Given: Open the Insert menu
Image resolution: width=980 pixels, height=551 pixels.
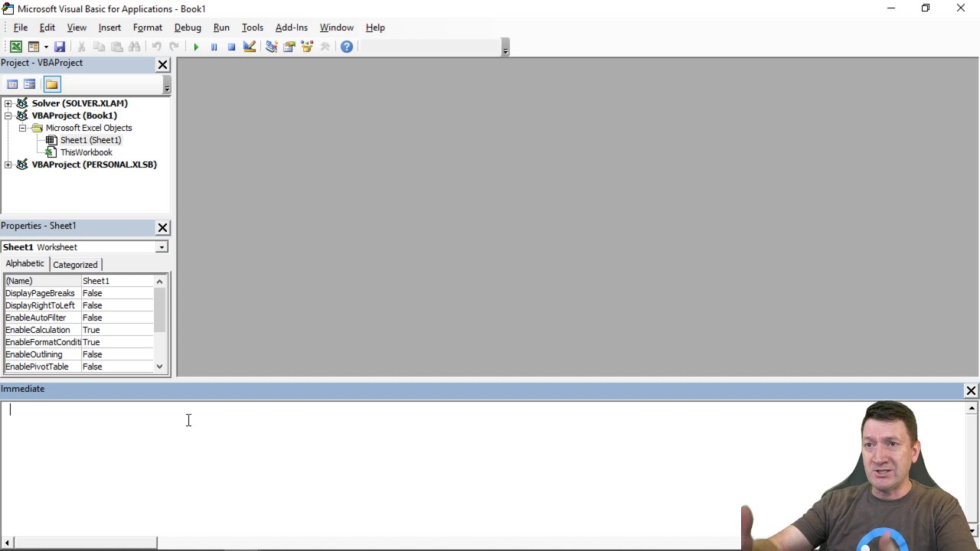Looking at the screenshot, I should click(x=109, y=28).
